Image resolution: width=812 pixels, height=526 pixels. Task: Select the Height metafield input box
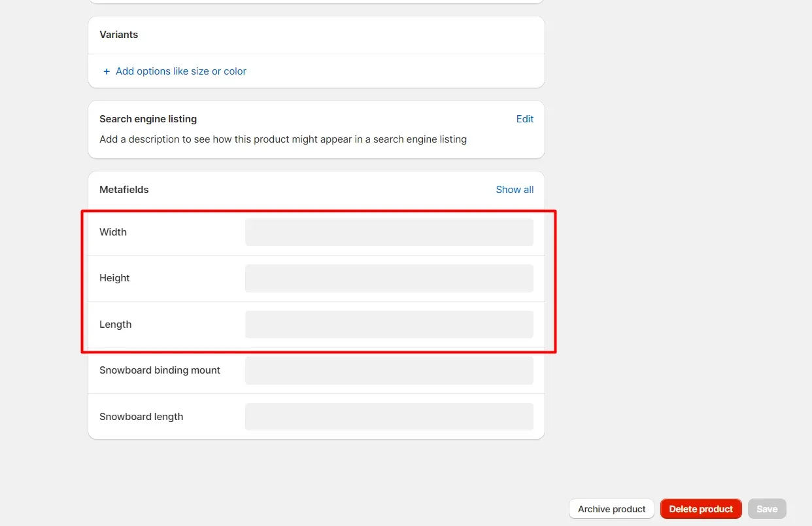[x=389, y=279]
